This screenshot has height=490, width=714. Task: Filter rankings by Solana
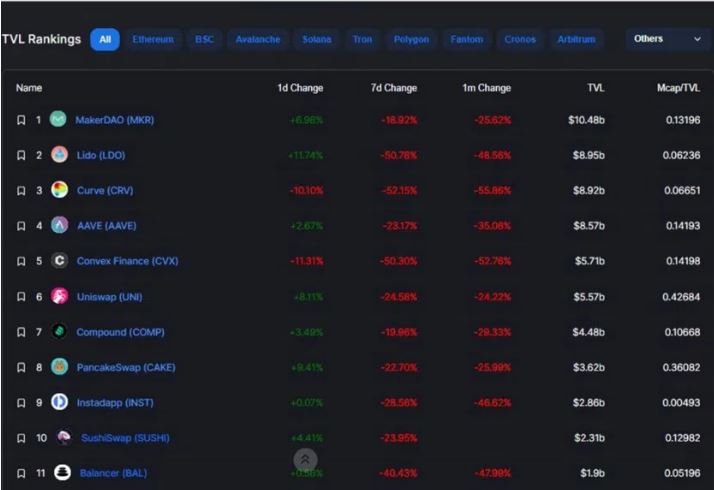316,39
